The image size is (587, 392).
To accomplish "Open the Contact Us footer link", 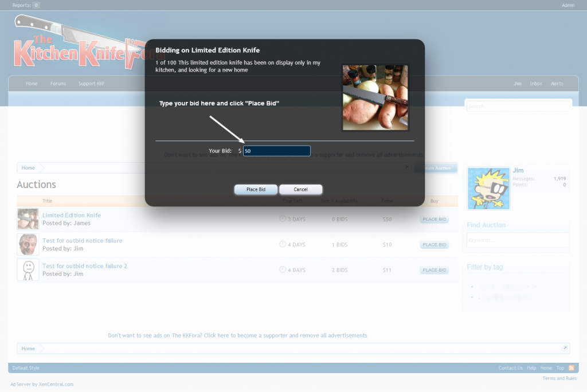I will [x=510, y=368].
